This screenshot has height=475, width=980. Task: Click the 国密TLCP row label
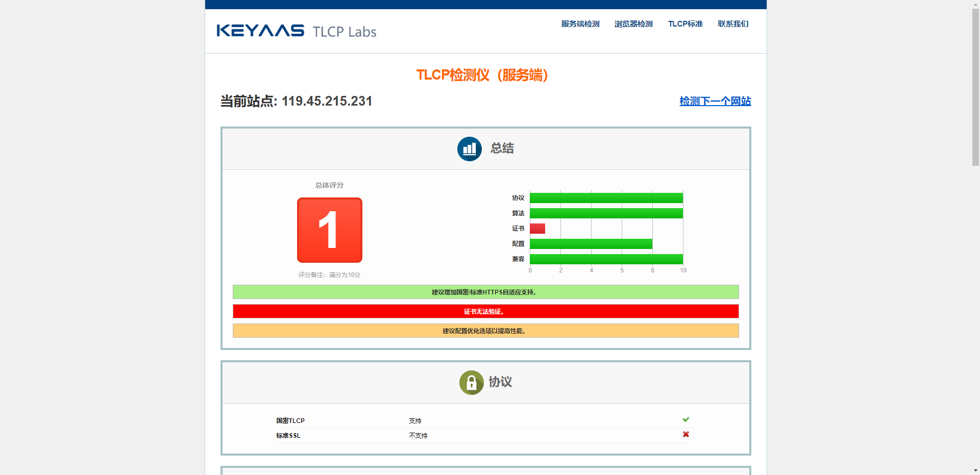click(290, 421)
